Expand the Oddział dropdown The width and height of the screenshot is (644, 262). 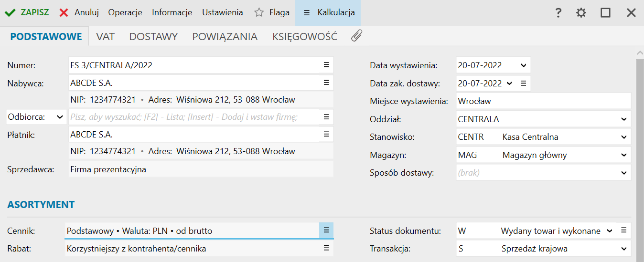(x=623, y=119)
